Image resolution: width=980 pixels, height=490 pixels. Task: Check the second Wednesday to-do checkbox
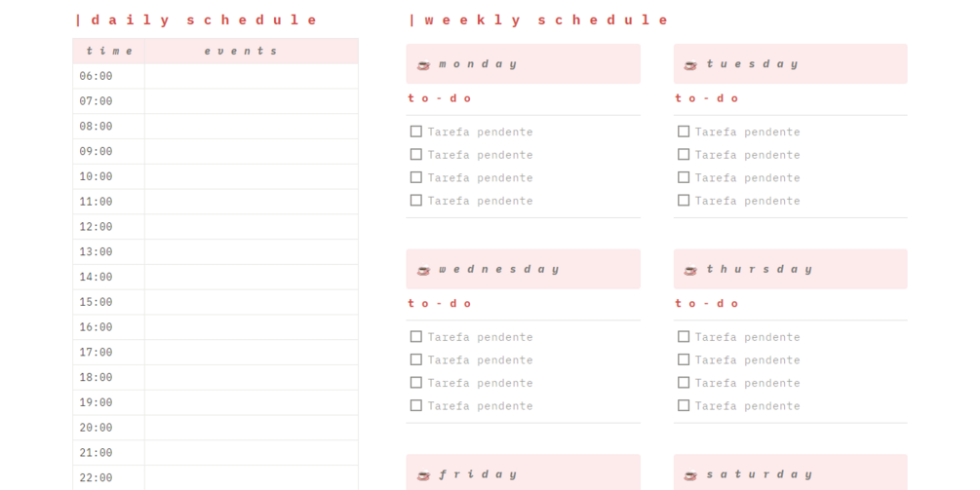[x=416, y=359]
